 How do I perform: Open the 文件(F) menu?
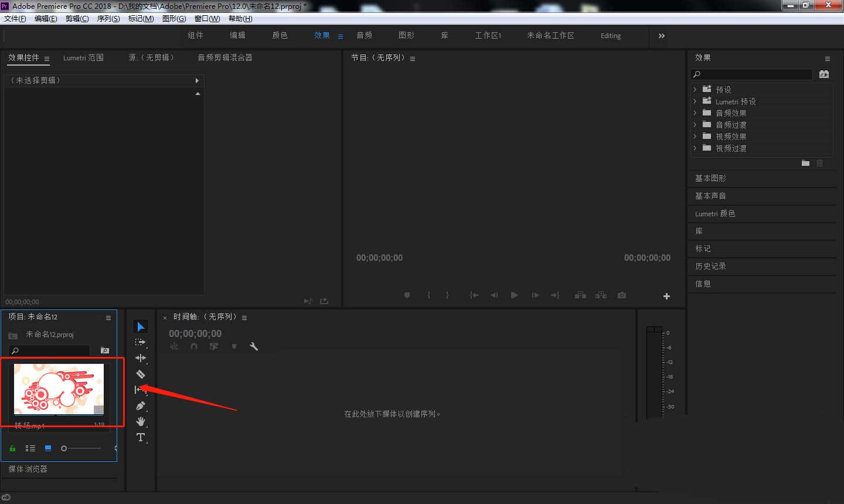[15, 19]
